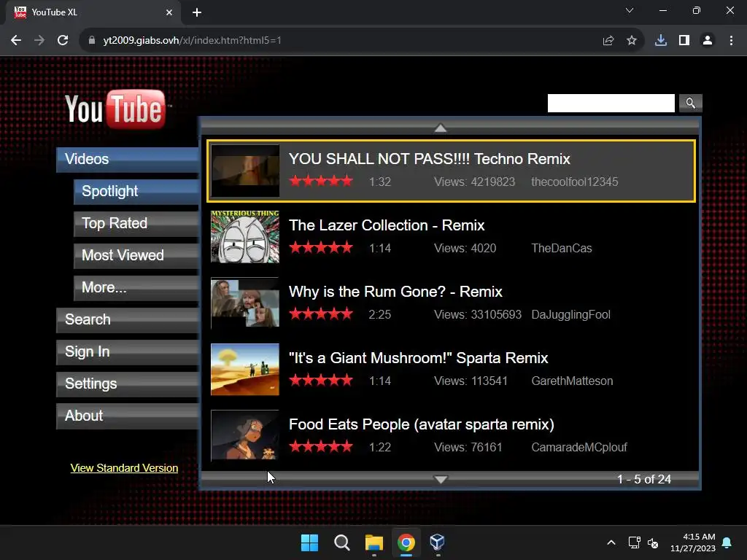Viewport: 747px width, 560px height.
Task: Open Settings menu item
Action: 128,384
